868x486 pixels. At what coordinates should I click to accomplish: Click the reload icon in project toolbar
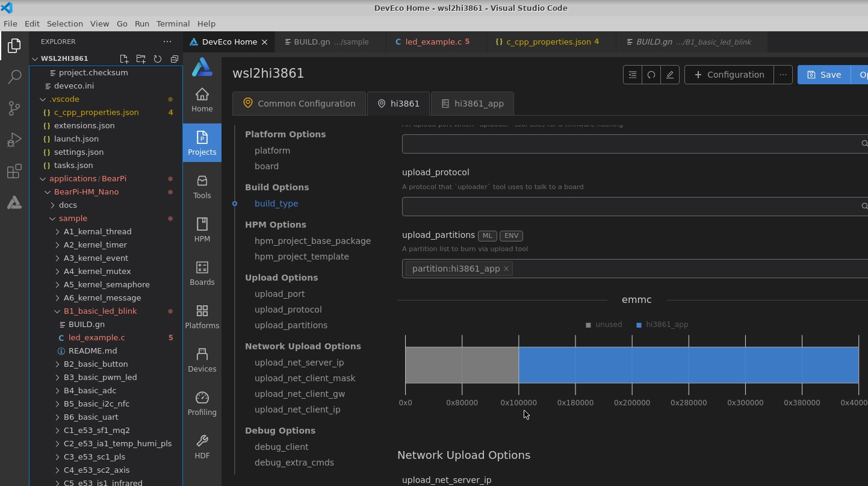click(651, 75)
